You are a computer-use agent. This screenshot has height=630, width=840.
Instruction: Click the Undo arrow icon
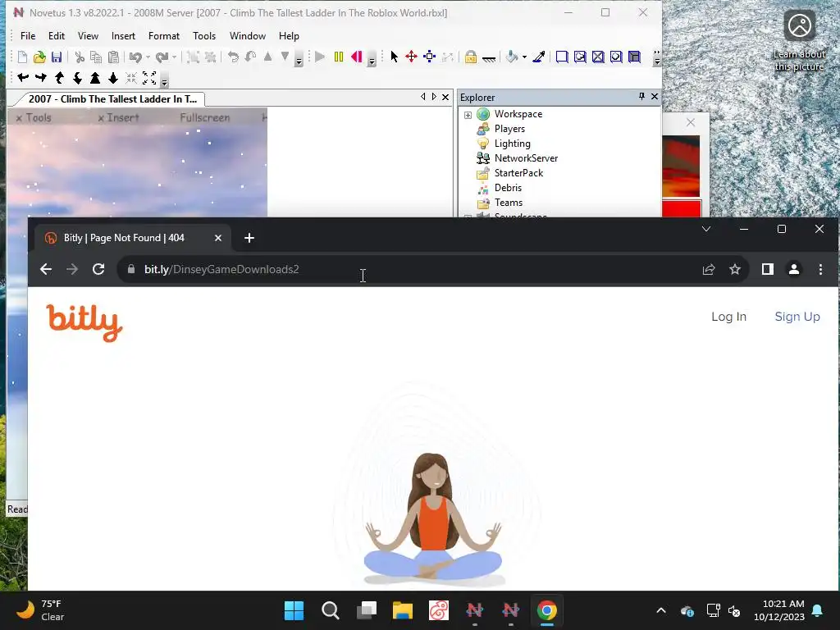click(x=135, y=57)
